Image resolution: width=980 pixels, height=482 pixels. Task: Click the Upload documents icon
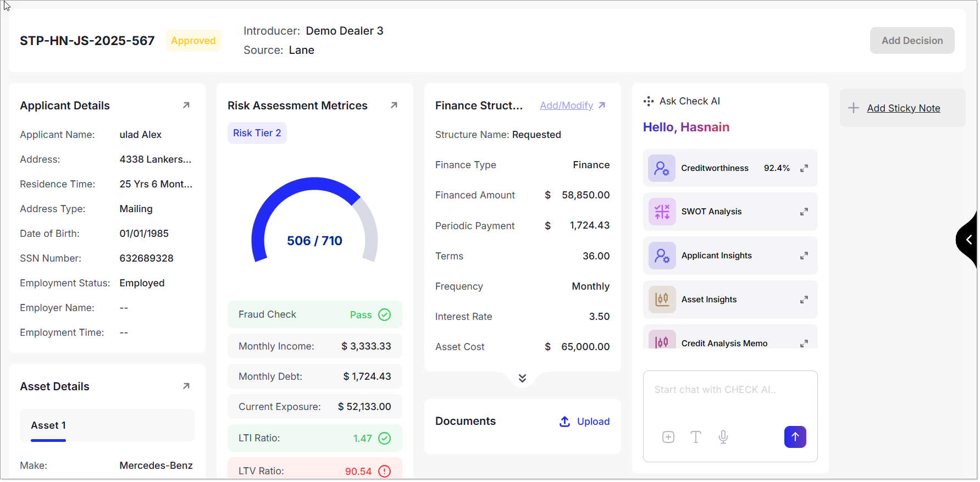(x=565, y=422)
